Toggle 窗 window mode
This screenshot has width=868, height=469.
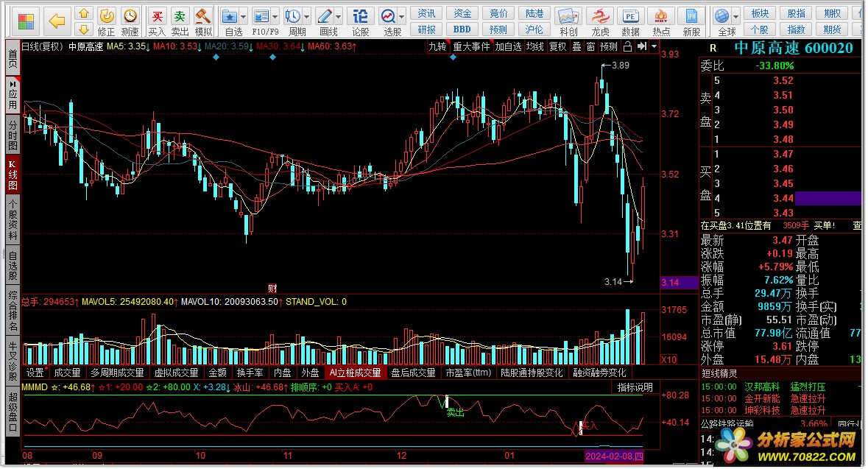pos(590,46)
